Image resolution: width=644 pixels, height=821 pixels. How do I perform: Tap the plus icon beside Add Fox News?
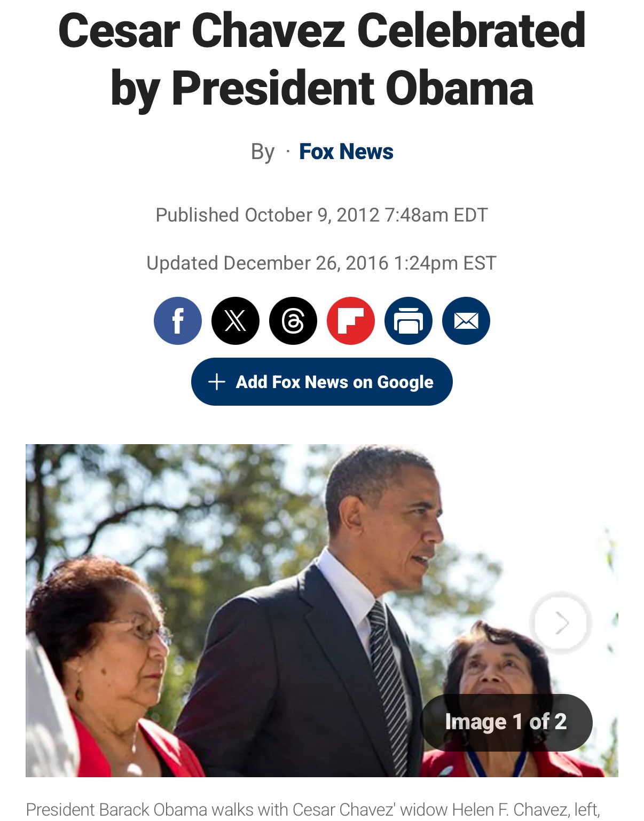coord(216,382)
